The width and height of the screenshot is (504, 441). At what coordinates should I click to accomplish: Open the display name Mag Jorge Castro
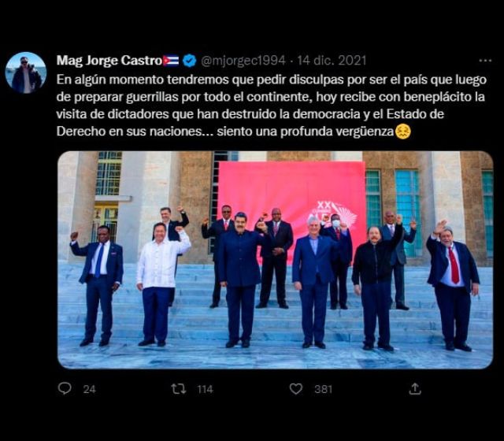tap(109, 61)
